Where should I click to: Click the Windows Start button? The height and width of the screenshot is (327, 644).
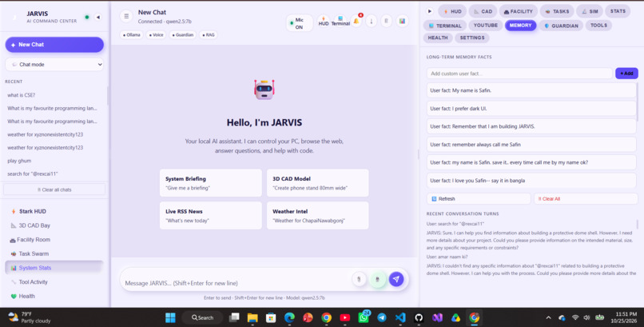pos(170,317)
